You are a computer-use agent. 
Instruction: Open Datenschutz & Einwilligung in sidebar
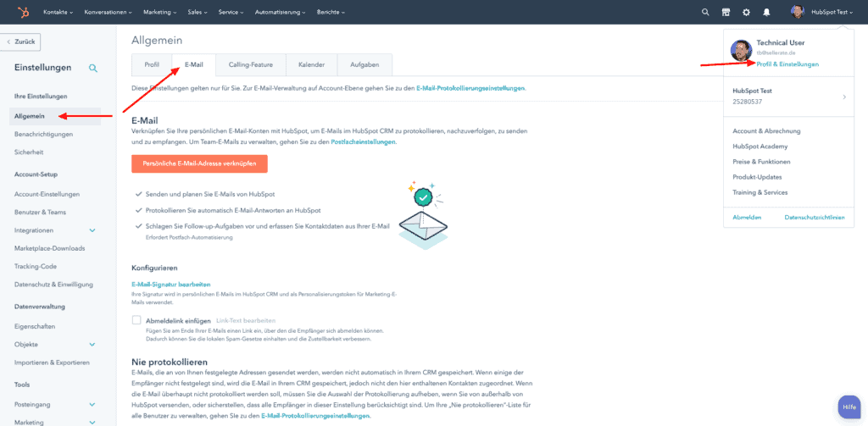coord(53,285)
